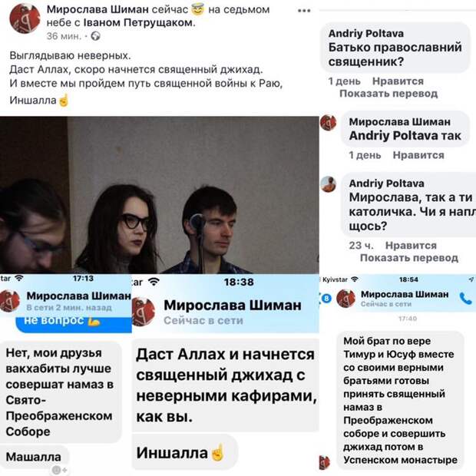The width and height of the screenshot is (476, 476).
Task: Click Нравится under the 'священник?' comment
Action: click(398, 81)
